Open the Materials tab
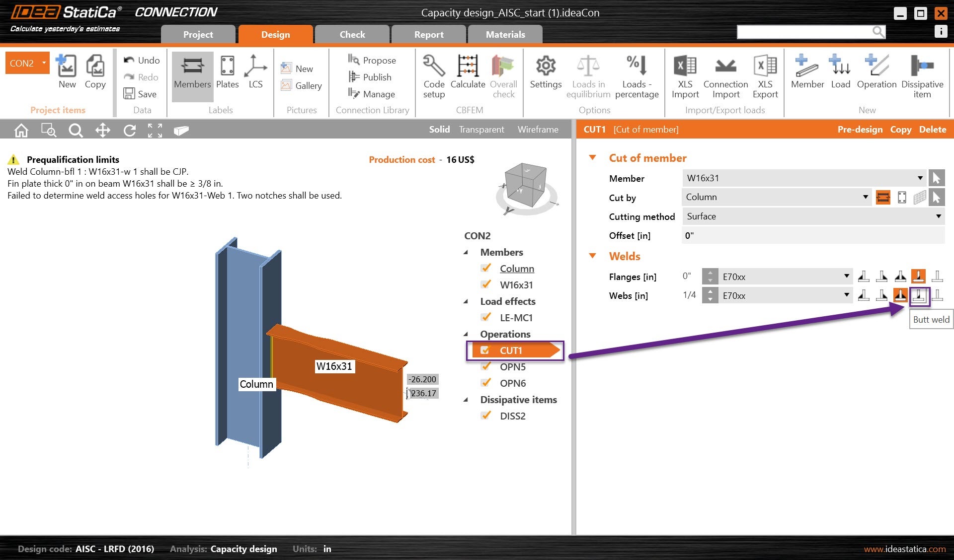This screenshot has height=560, width=954. point(505,35)
